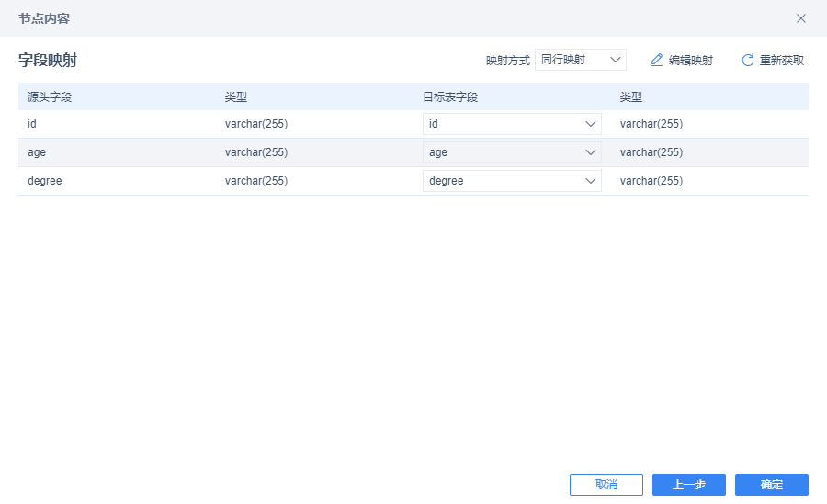827x504 pixels.
Task: Click the 字段映射 section heading
Action: [x=48, y=60]
